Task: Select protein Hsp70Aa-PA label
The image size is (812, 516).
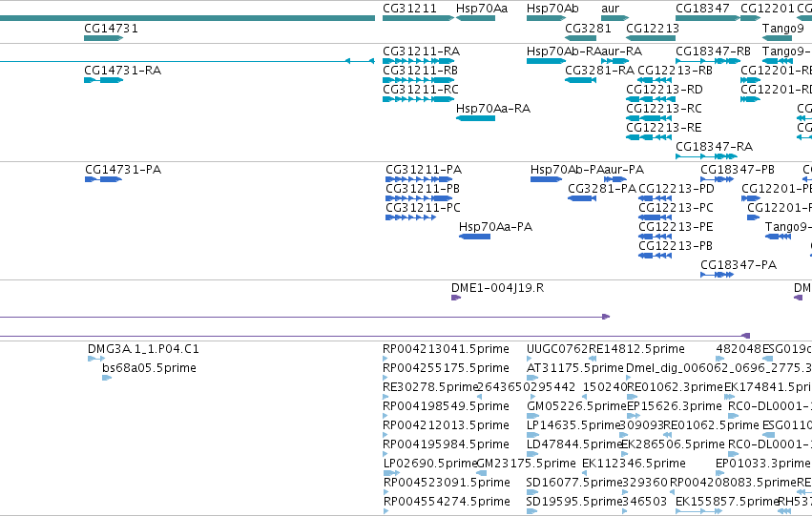Action: pyautogui.click(x=495, y=227)
